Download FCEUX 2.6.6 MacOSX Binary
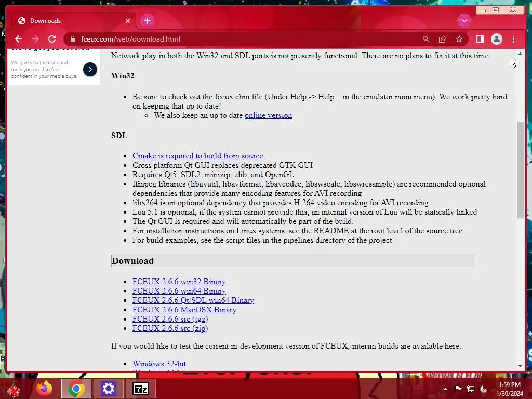The height and width of the screenshot is (399, 532). [x=184, y=310]
